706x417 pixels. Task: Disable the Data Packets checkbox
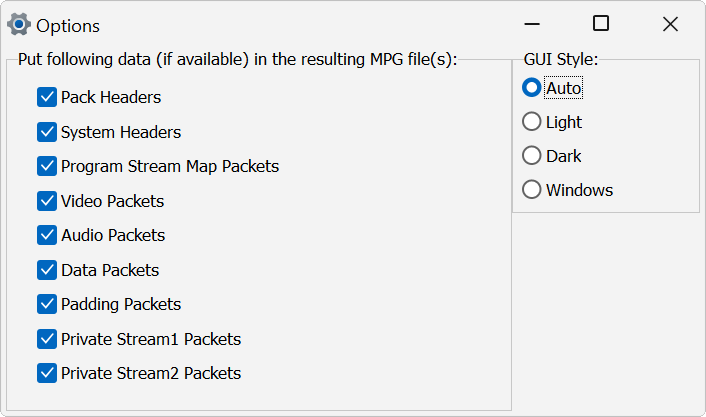click(47, 270)
